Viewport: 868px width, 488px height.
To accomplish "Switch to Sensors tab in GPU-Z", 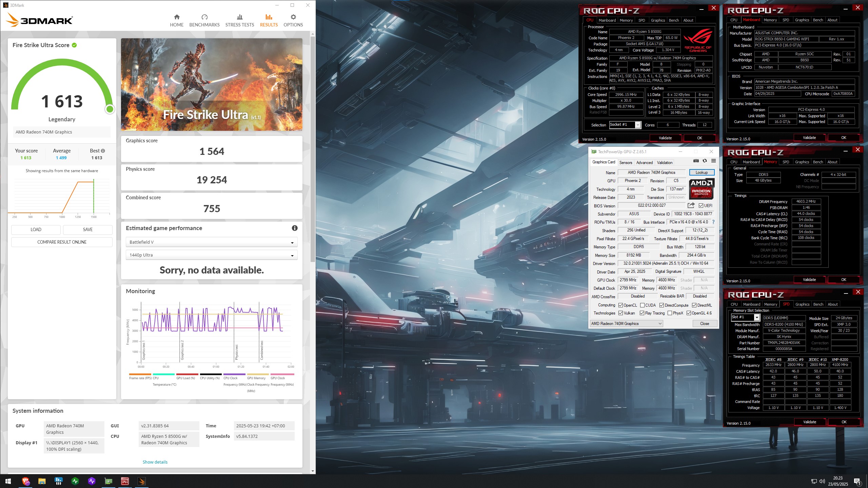I will (626, 163).
